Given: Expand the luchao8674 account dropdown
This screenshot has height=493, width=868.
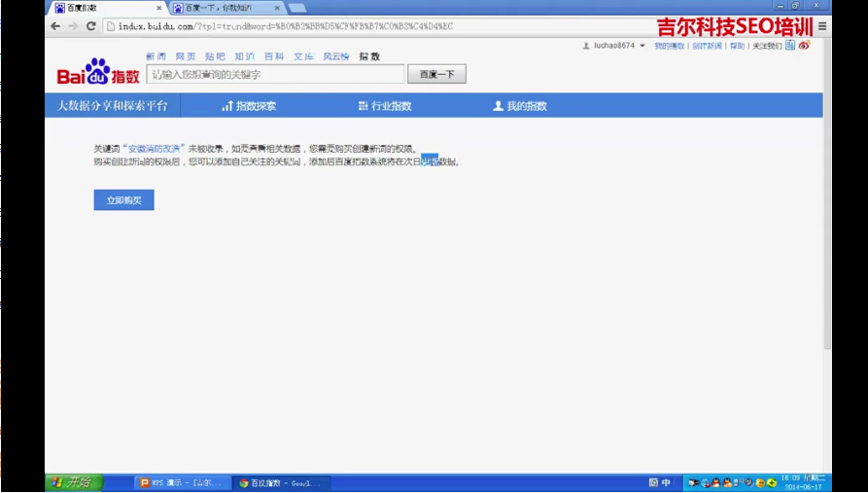Looking at the screenshot, I should coord(642,46).
